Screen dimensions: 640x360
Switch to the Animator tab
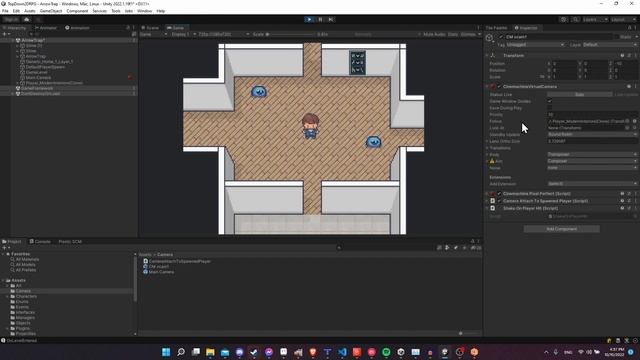tap(46, 28)
